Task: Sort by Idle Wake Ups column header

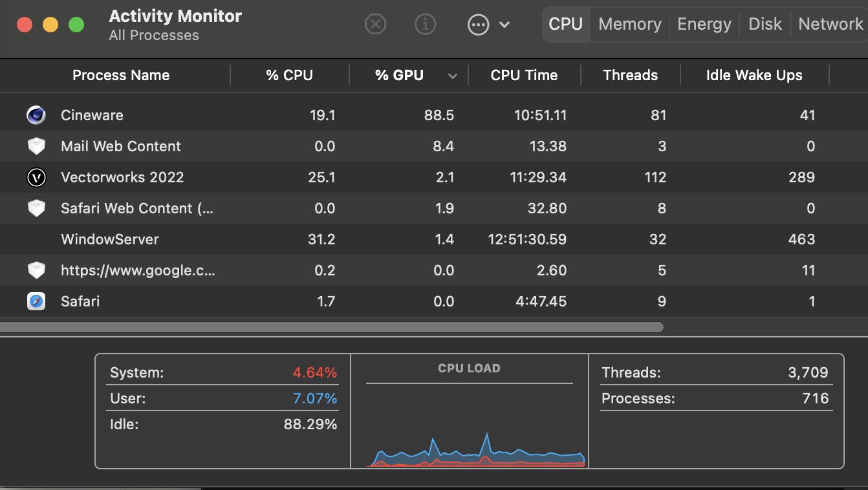Action: tap(754, 75)
